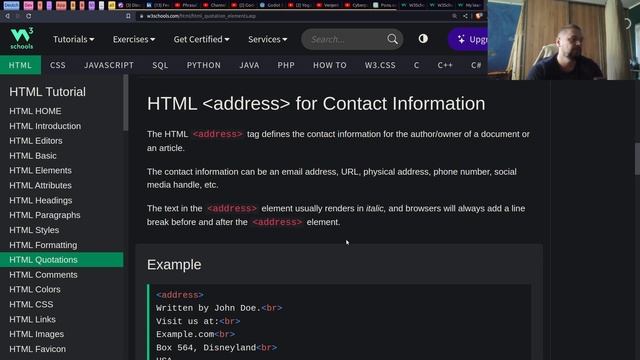
Task: Select the PHP topic tab
Action: (286, 65)
